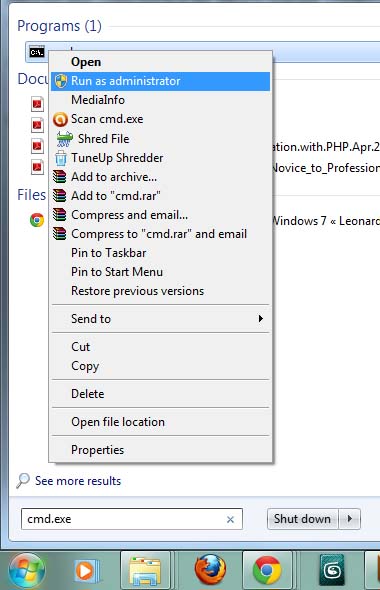Select Open file location
The image size is (380, 590).
tap(161, 422)
